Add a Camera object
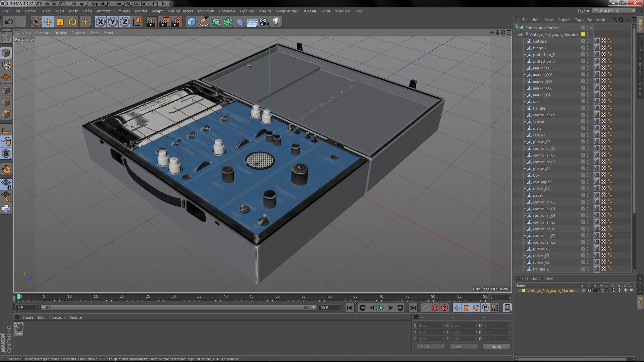 pos(264,22)
